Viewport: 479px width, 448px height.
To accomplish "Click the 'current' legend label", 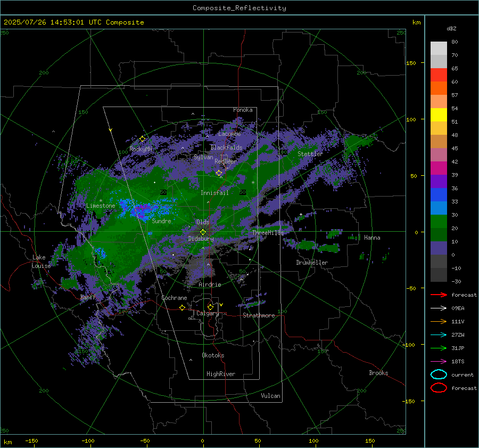I will [463, 374].
